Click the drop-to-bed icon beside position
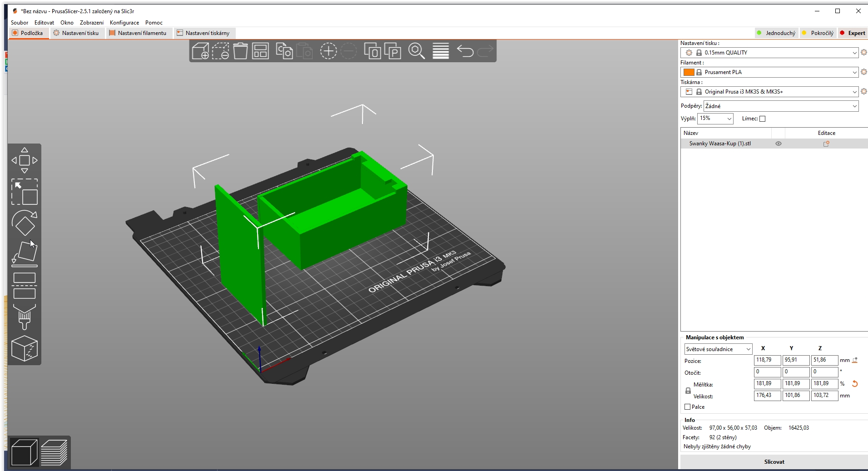 (855, 360)
